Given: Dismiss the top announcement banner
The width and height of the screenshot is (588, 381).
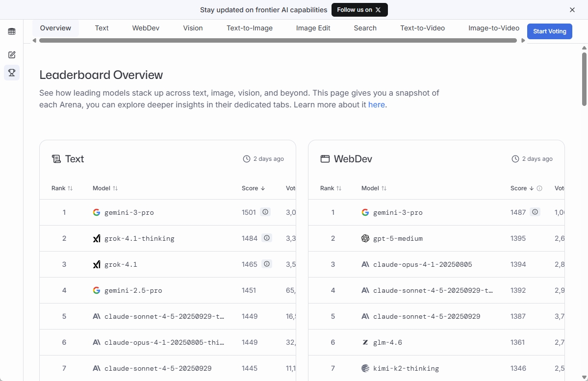Looking at the screenshot, I should (x=572, y=10).
